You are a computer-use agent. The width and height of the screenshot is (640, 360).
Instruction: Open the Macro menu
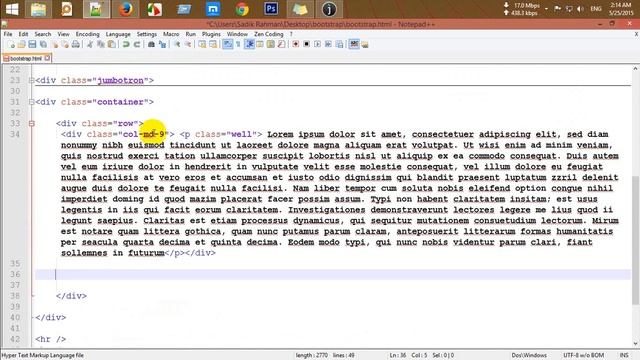pos(171,34)
